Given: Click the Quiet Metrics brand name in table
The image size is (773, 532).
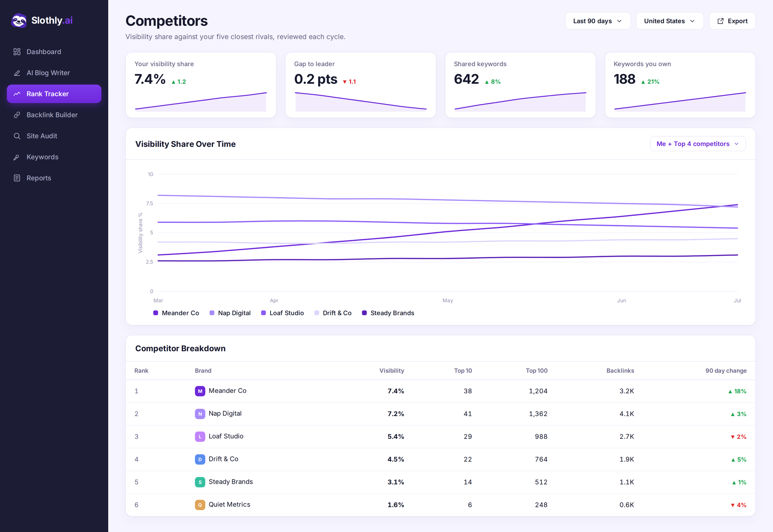Looking at the screenshot, I should [229, 505].
